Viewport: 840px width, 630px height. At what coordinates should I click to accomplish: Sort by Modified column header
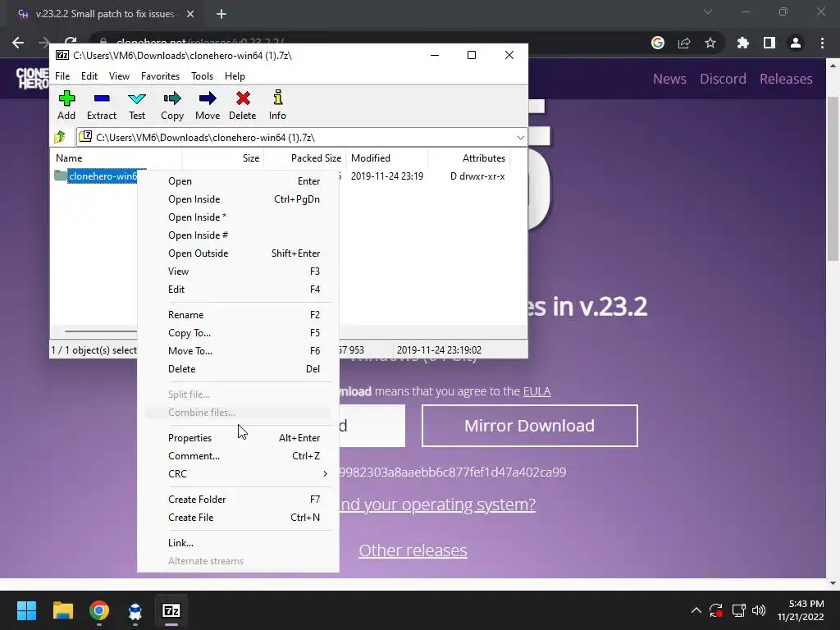[387, 158]
